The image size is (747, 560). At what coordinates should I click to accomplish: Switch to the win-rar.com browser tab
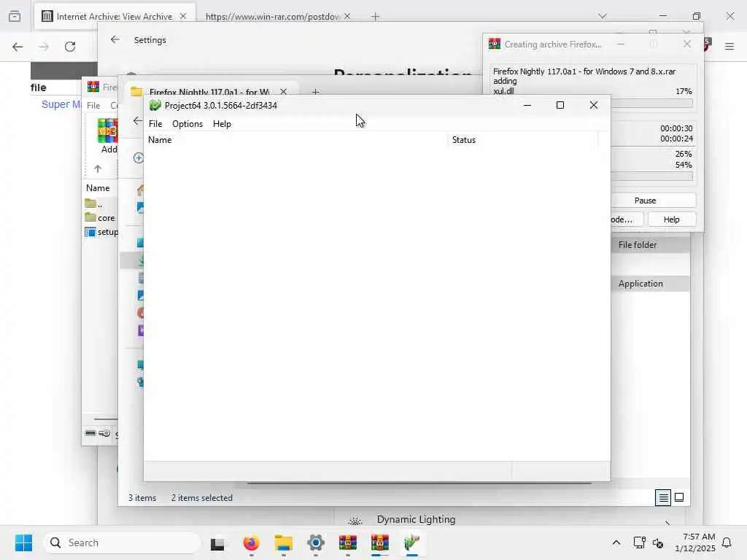tap(273, 17)
